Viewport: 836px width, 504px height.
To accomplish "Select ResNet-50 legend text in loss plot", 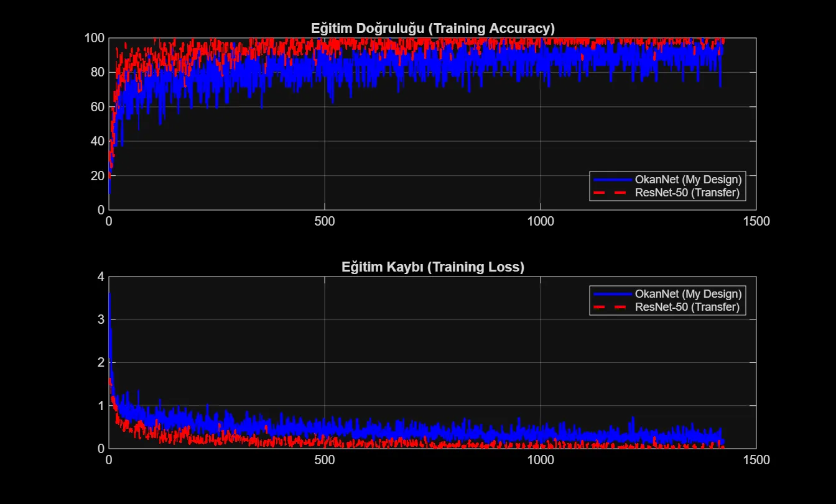I will click(x=687, y=307).
